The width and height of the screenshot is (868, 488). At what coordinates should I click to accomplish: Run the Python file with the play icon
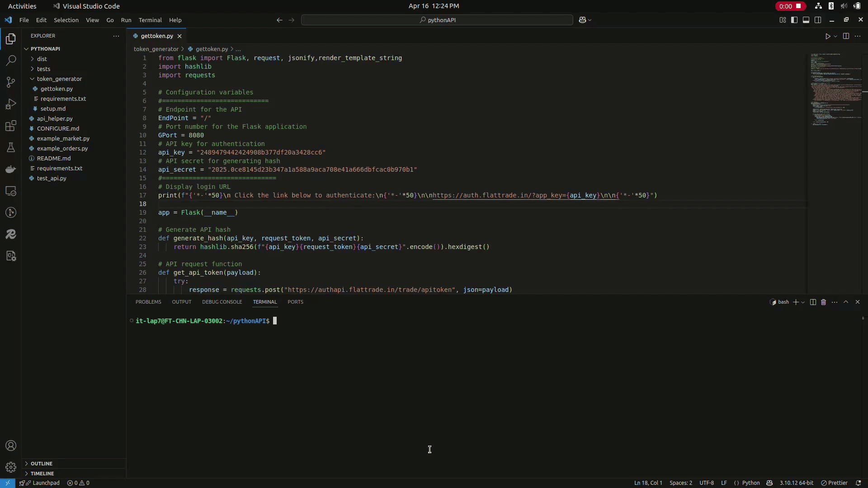point(828,36)
